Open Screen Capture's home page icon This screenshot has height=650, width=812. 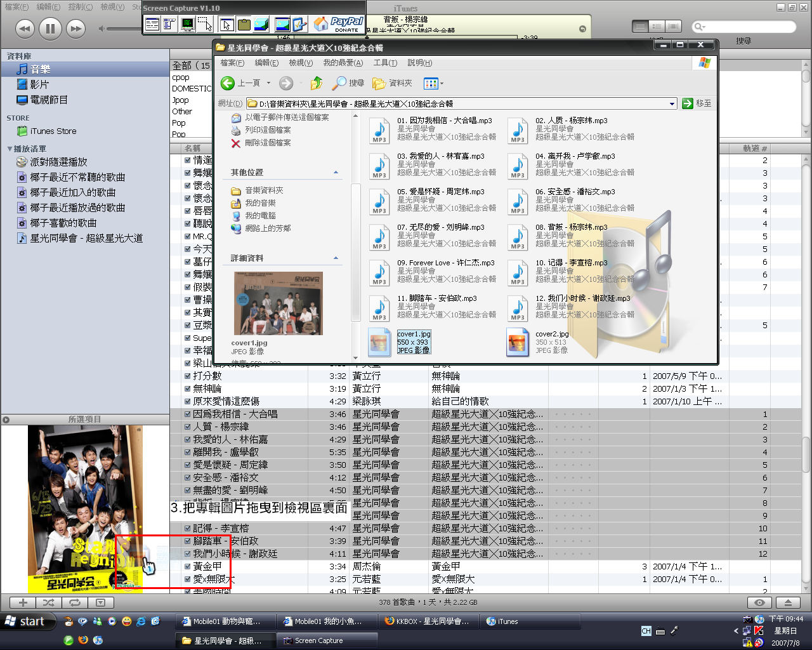(322, 25)
